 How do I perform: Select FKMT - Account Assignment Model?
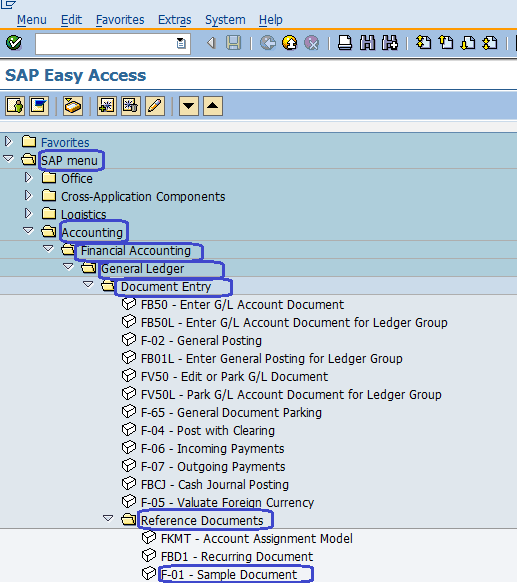click(x=257, y=538)
